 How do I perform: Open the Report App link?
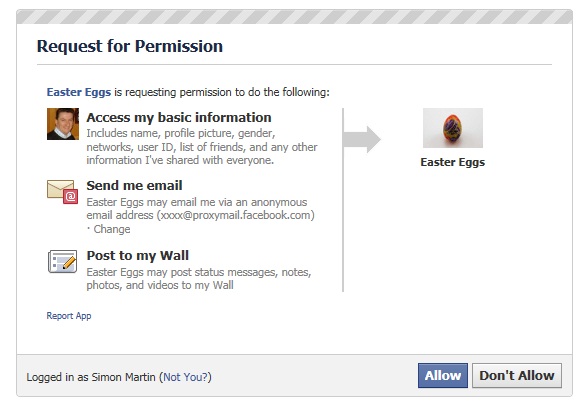tap(69, 316)
